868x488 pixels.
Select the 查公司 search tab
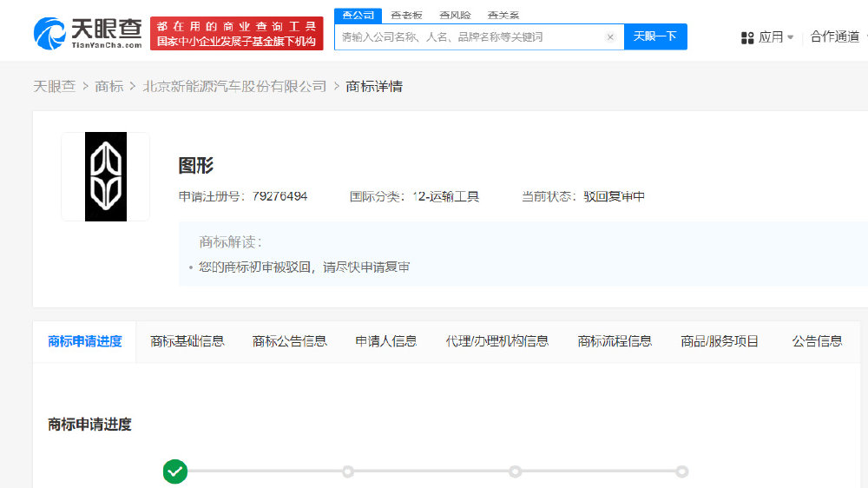[x=358, y=16]
